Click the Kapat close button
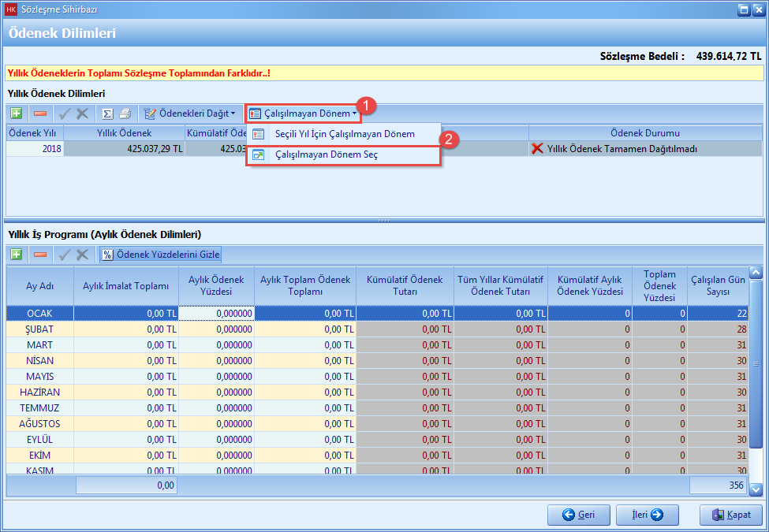Image resolution: width=769 pixels, height=532 pixels. click(x=730, y=515)
